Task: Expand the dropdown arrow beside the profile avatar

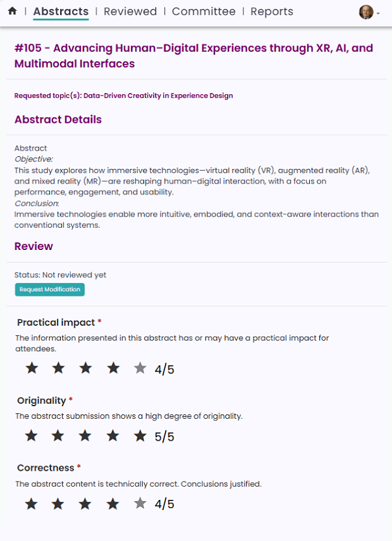Action: (379, 13)
